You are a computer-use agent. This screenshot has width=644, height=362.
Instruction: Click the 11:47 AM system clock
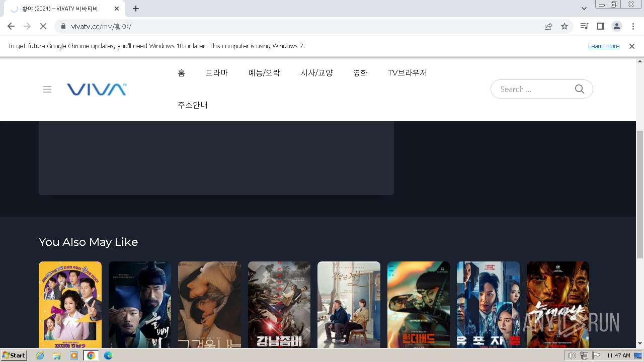point(618,355)
